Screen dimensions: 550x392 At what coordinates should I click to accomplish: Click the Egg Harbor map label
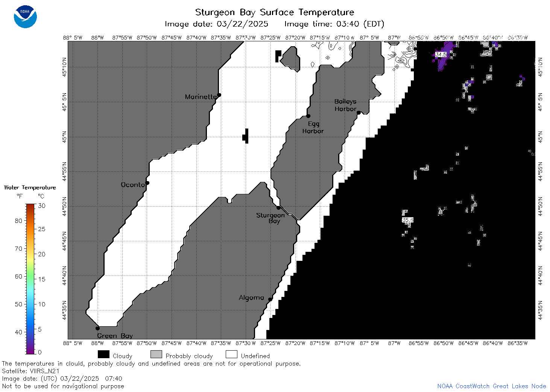[x=313, y=127]
